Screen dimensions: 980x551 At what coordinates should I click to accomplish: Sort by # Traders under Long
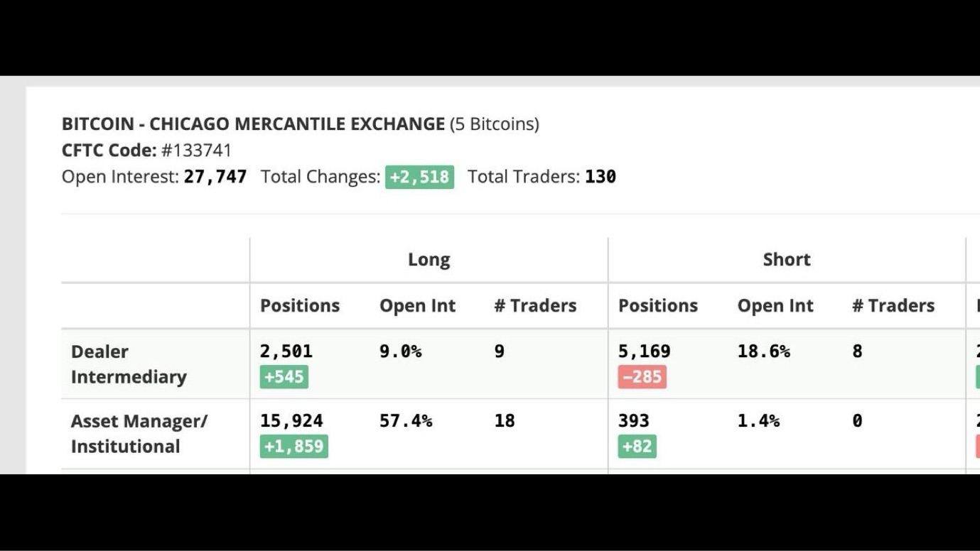coord(535,306)
